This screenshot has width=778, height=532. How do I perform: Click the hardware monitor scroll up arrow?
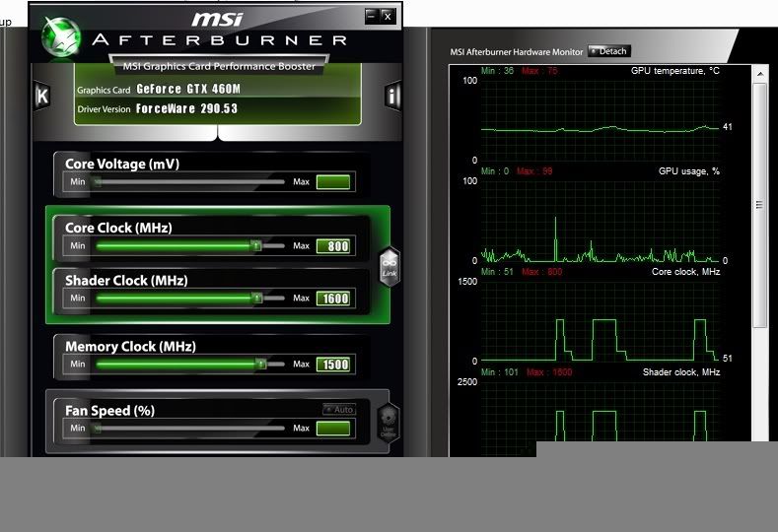click(x=760, y=74)
